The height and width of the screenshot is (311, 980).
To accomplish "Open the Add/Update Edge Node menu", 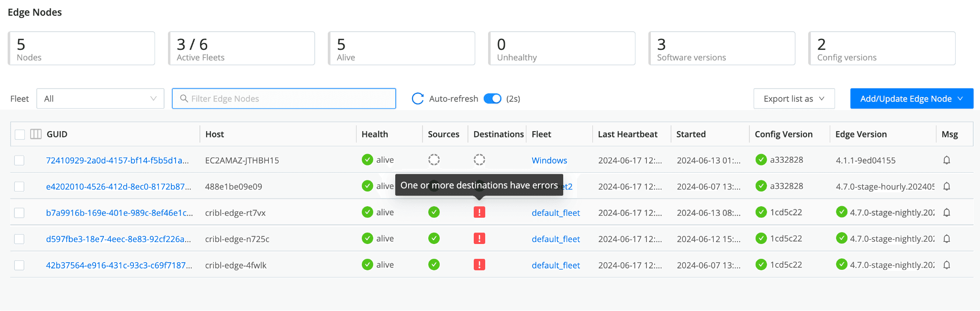I will [x=911, y=99].
